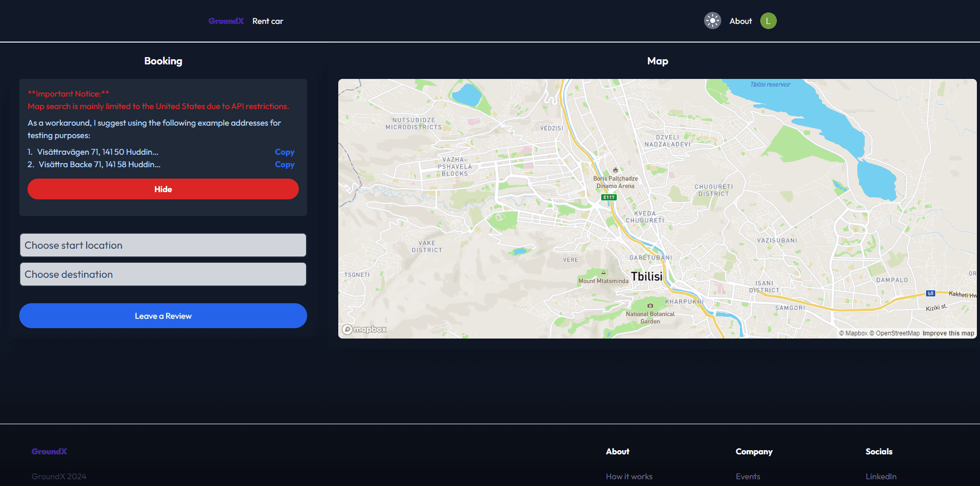Open the OpenStreetMap attribution link
The image size is (980, 486).
coord(894,333)
